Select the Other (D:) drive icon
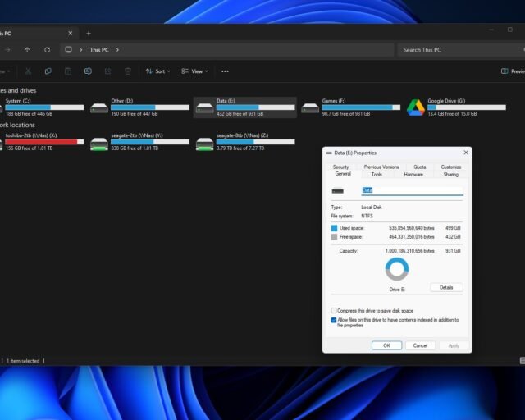525x420 pixels. (x=99, y=107)
